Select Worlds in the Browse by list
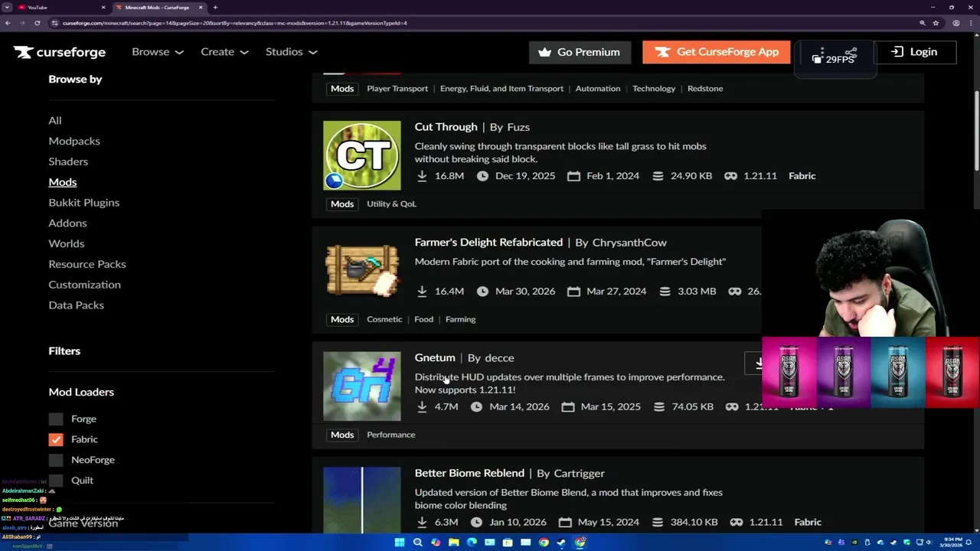Viewport: 980px width, 551px height. [x=67, y=243]
